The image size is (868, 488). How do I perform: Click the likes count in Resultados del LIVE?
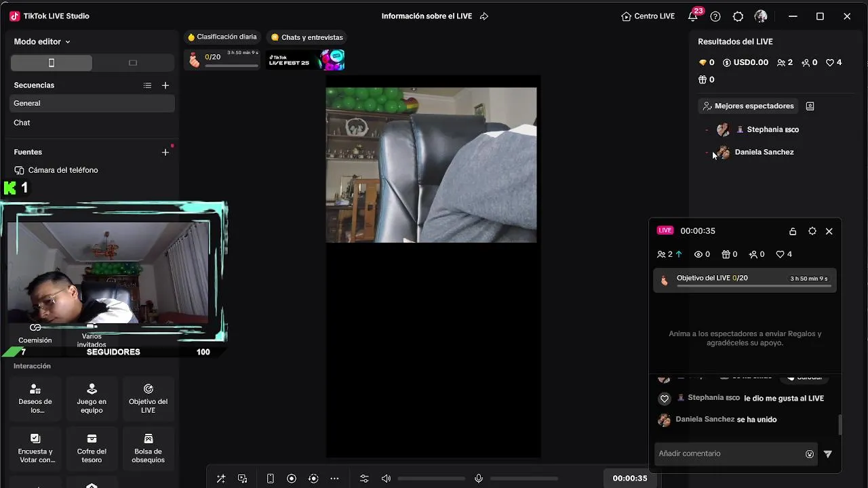[x=833, y=62]
